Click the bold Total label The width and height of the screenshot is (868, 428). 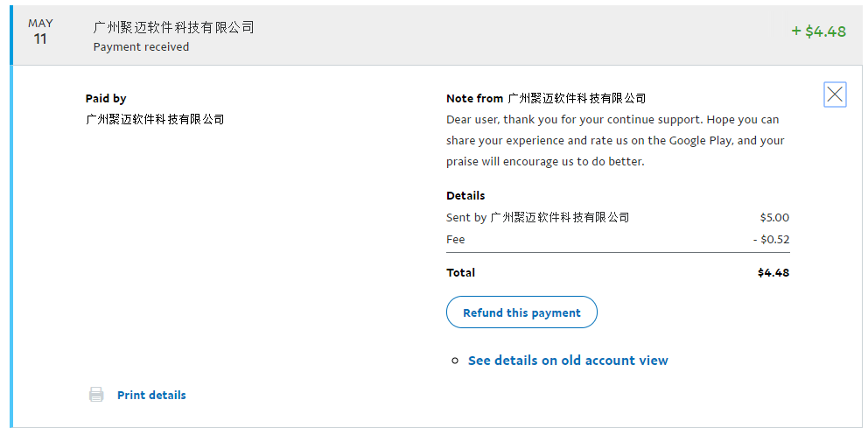pos(460,272)
